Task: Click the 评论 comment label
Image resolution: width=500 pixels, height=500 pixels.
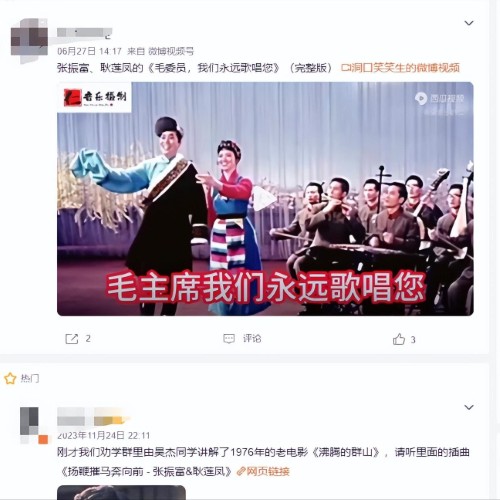Action: (x=252, y=339)
